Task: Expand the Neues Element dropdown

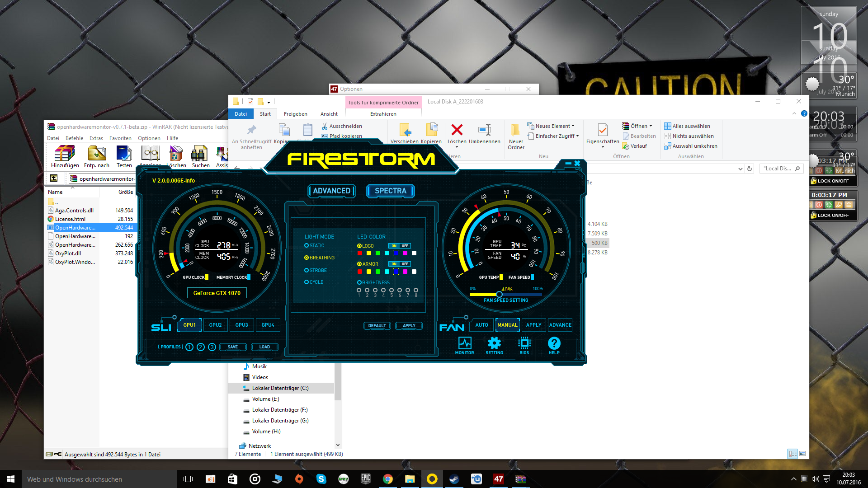Action: [x=573, y=126]
